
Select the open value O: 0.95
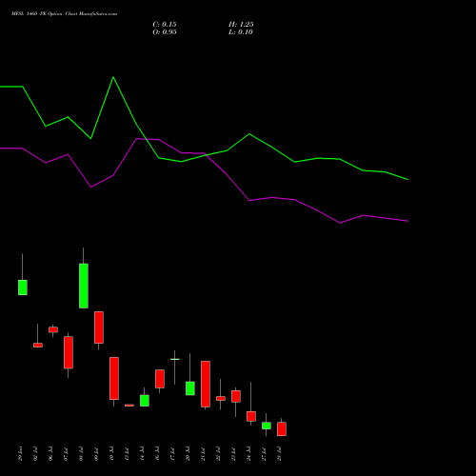165,32
